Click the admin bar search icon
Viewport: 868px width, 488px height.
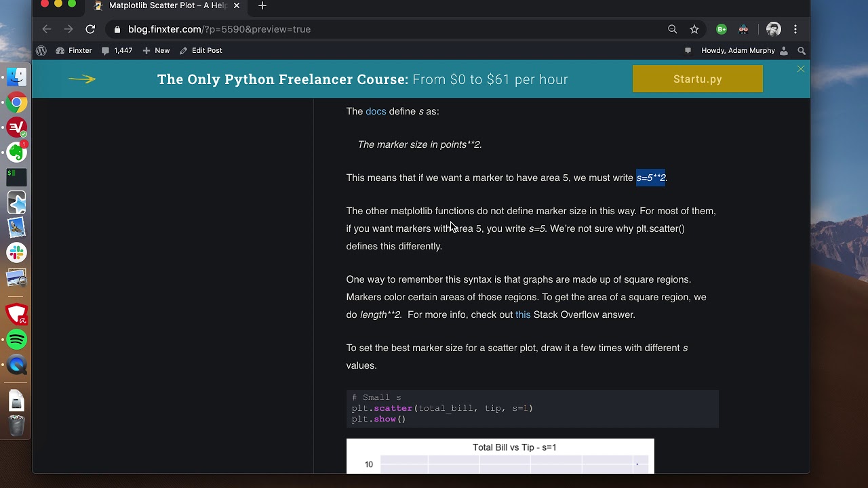802,51
